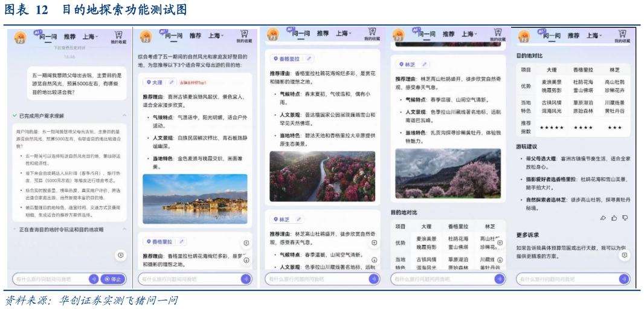
Task: Open 上海 city dropdown on flower valley photo screen
Action: (x=344, y=33)
